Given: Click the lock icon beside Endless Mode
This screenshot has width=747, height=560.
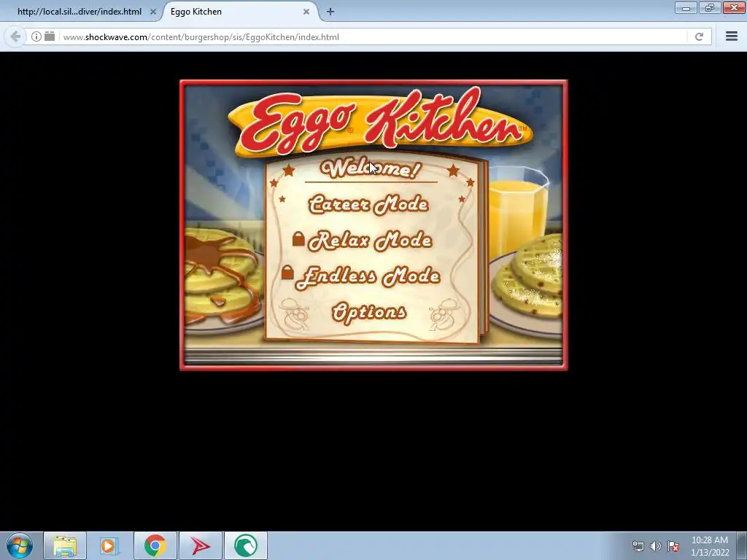Looking at the screenshot, I should [287, 272].
